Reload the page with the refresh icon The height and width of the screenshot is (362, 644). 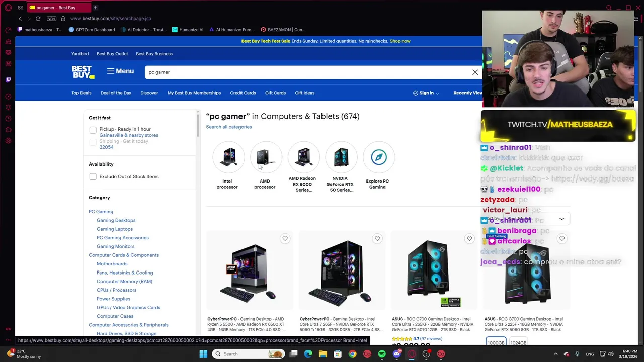(x=38, y=19)
